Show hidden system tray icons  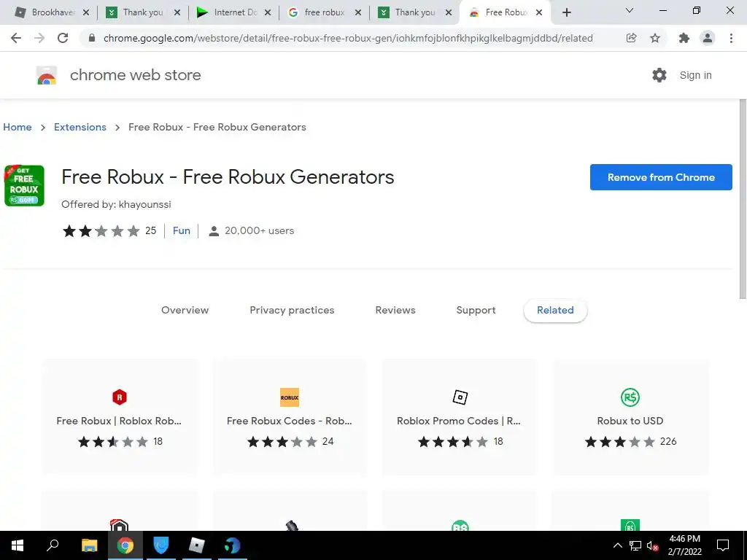click(617, 545)
